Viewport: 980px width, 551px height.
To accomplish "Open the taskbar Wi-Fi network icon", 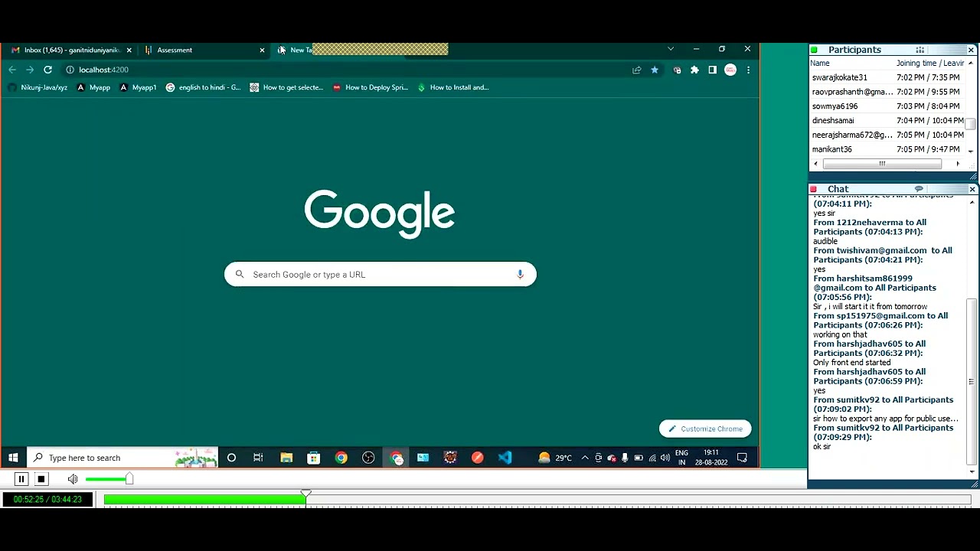I will pyautogui.click(x=652, y=458).
